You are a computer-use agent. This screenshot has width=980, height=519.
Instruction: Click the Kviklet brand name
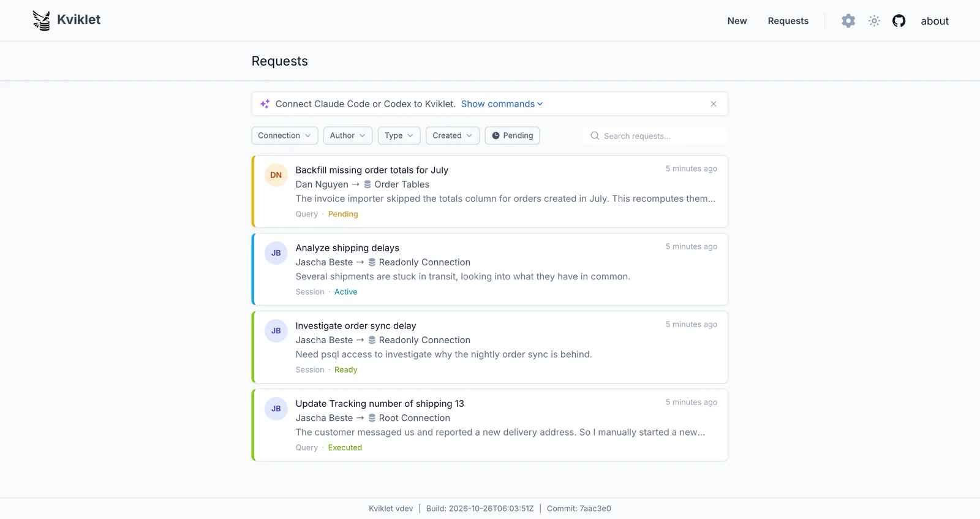pyautogui.click(x=79, y=20)
